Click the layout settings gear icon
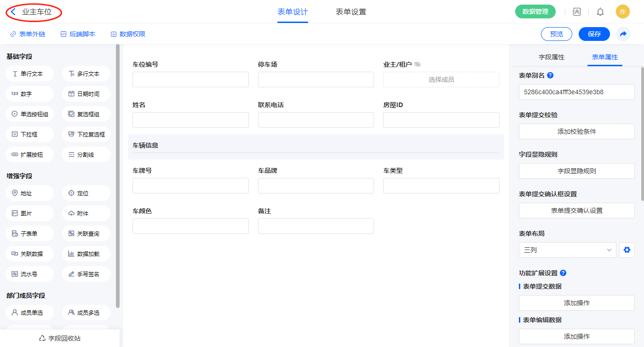Viewport: 644px width, 347px height. (x=627, y=250)
